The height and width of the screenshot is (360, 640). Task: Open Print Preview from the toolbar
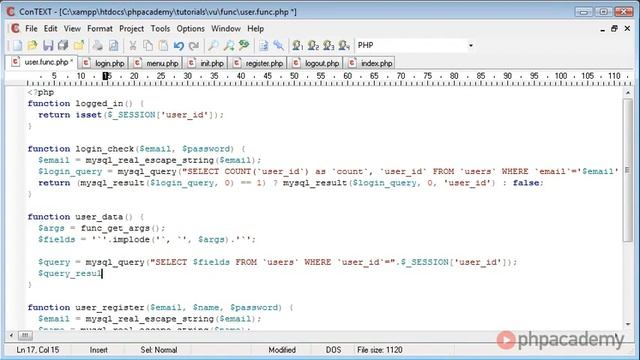click(113, 45)
